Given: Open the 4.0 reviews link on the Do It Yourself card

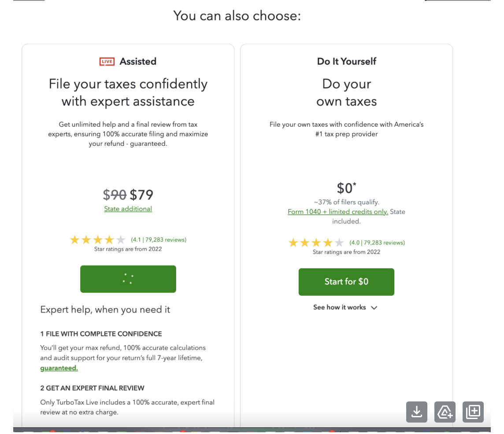Looking at the screenshot, I should coord(377,242).
